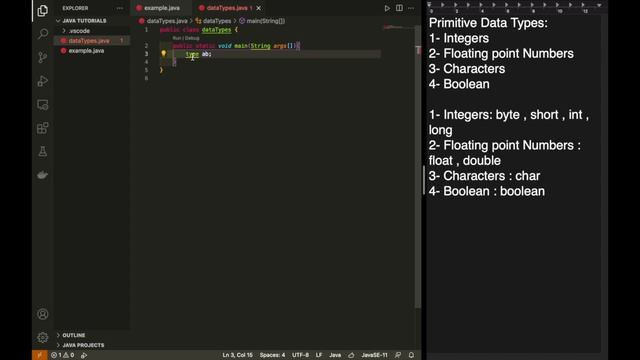Click the thumbs-up Java status icon
The image size is (640, 360).
[351, 355]
